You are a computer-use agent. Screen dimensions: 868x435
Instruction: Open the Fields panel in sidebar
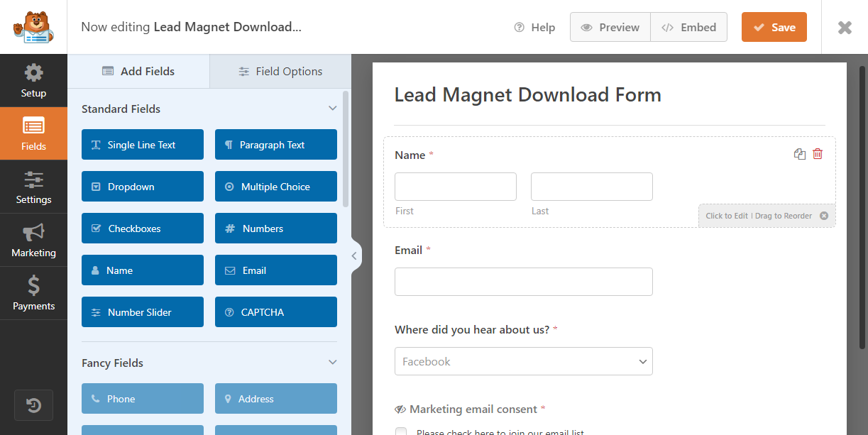(33, 133)
